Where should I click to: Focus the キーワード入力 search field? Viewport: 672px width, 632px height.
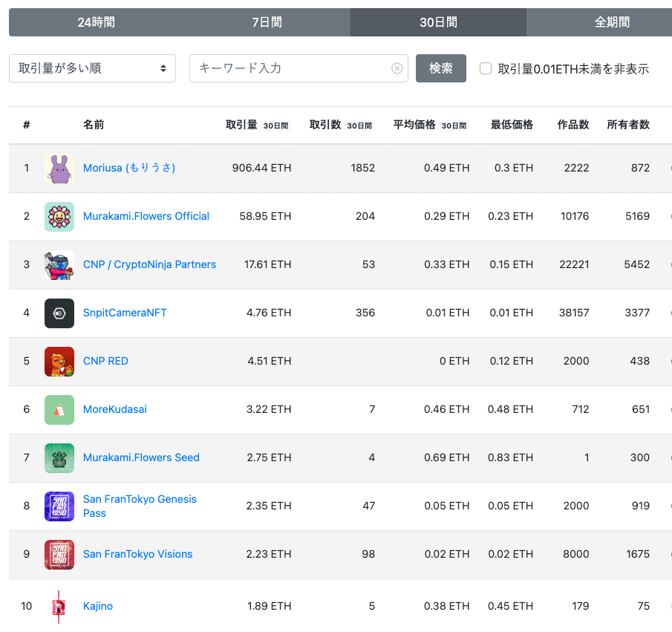click(x=299, y=68)
